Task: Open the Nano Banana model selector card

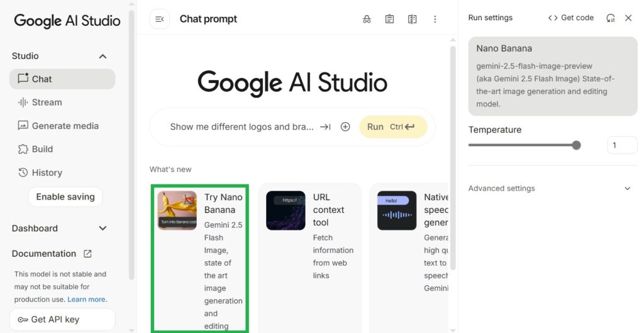Action: (553, 76)
